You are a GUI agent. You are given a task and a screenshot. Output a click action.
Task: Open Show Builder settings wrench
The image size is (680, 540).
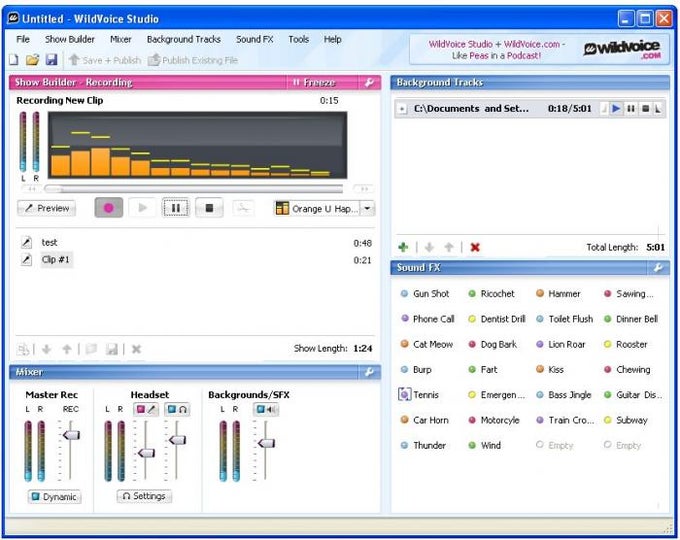(369, 82)
